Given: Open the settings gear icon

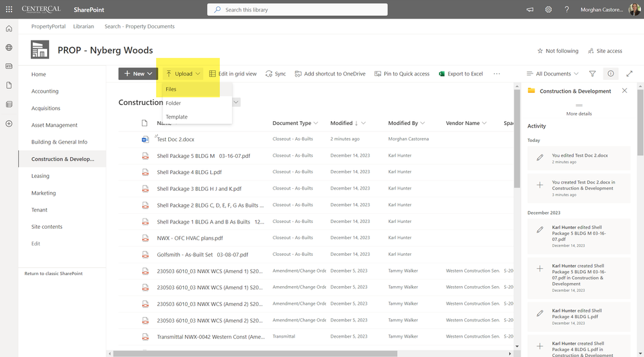Looking at the screenshot, I should tap(549, 10).
